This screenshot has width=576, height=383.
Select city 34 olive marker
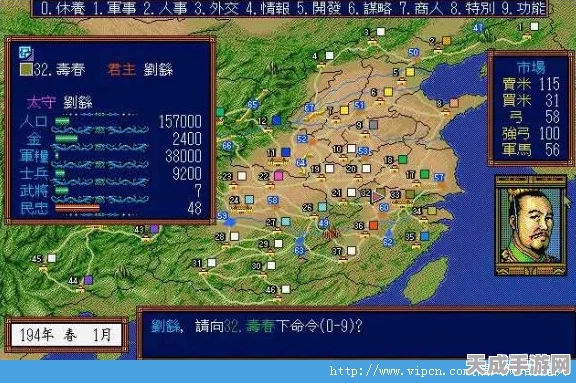pyautogui.click(x=432, y=211)
